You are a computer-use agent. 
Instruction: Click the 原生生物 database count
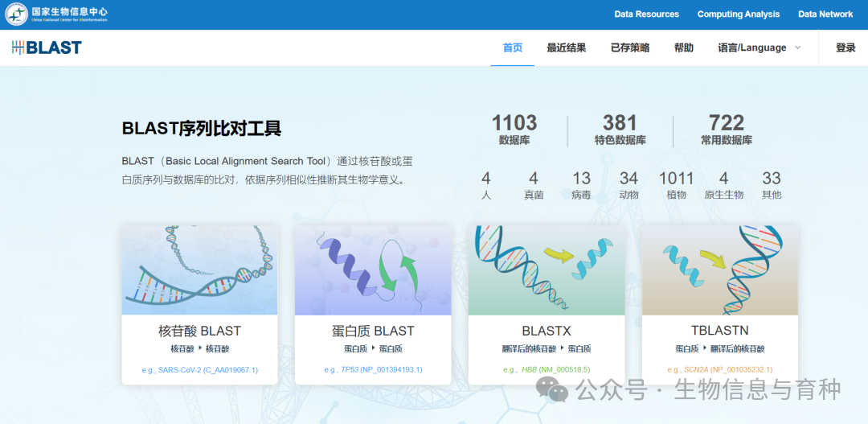723,186
